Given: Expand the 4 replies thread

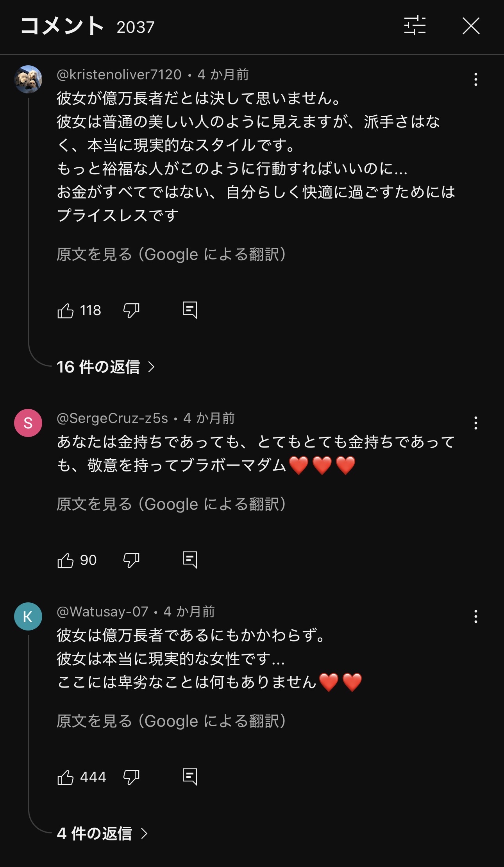Looking at the screenshot, I should point(102,834).
